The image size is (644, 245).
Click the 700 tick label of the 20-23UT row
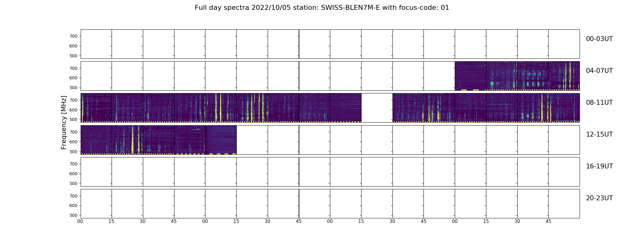73,196
